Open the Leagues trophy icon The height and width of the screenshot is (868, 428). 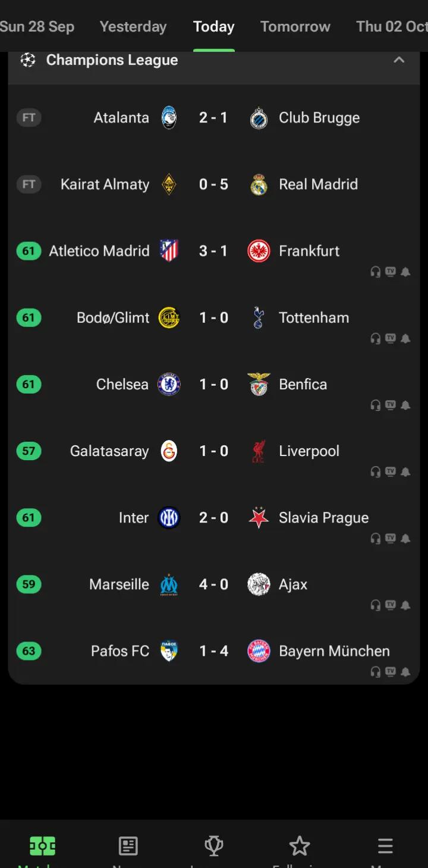[213, 845]
